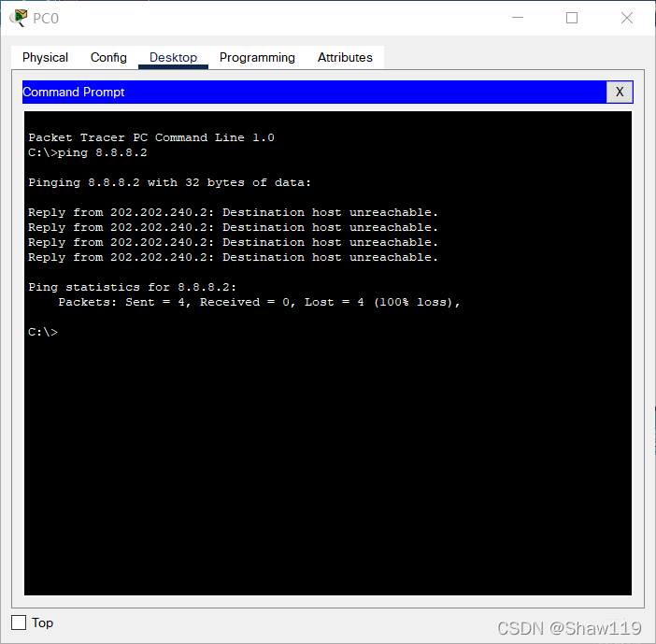
Task: Open the Physical tab
Action: (x=45, y=57)
